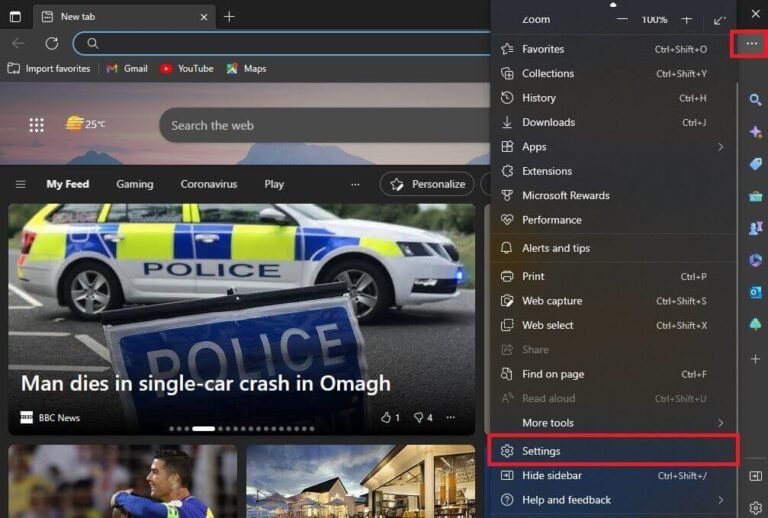Screen dimensions: 768x518
Task: Click the weather 25°C widget
Action: click(x=85, y=123)
